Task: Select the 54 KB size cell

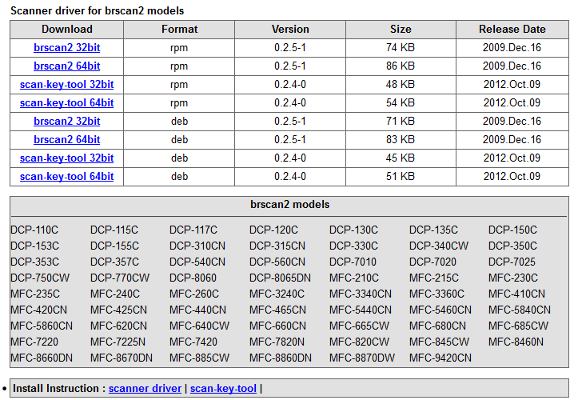Action: 401,103
